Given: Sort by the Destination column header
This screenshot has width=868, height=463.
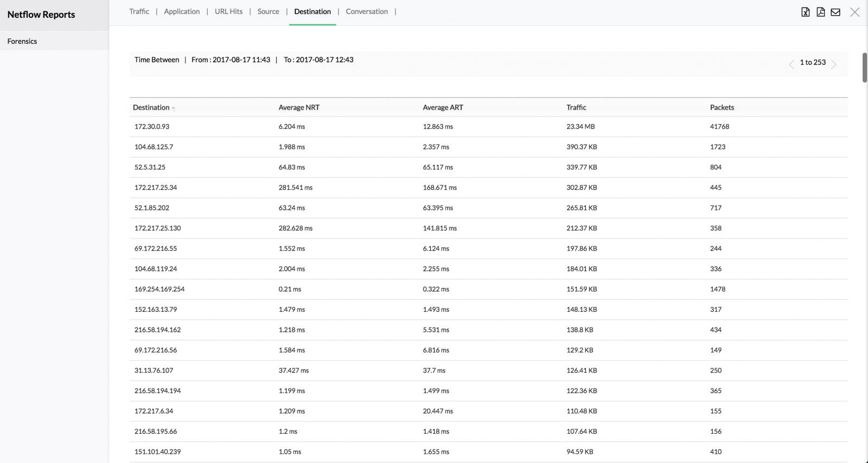Looking at the screenshot, I should click(151, 107).
